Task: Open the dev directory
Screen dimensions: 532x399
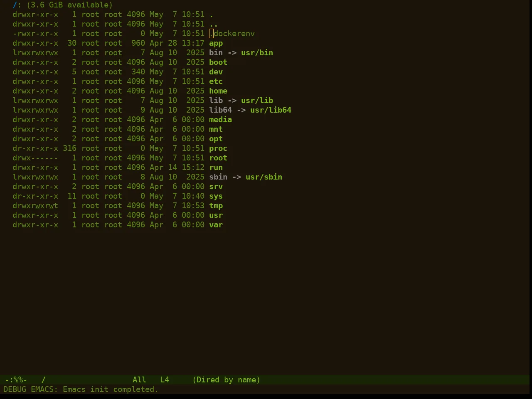Action: 216,72
